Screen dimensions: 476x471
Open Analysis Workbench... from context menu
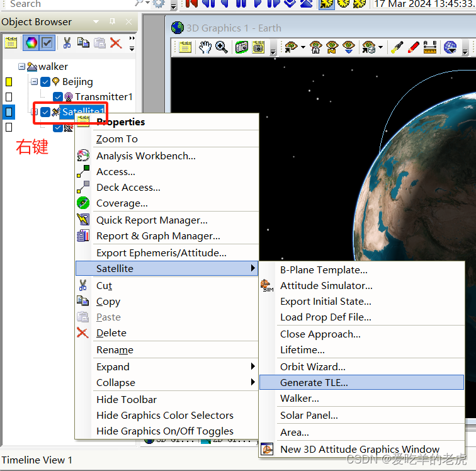coord(167,156)
